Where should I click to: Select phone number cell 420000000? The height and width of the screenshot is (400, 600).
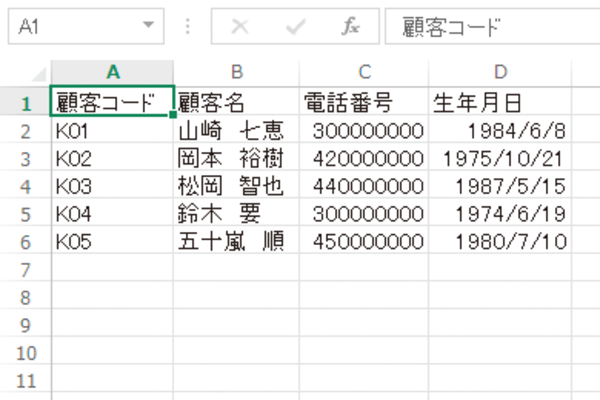[x=364, y=157]
